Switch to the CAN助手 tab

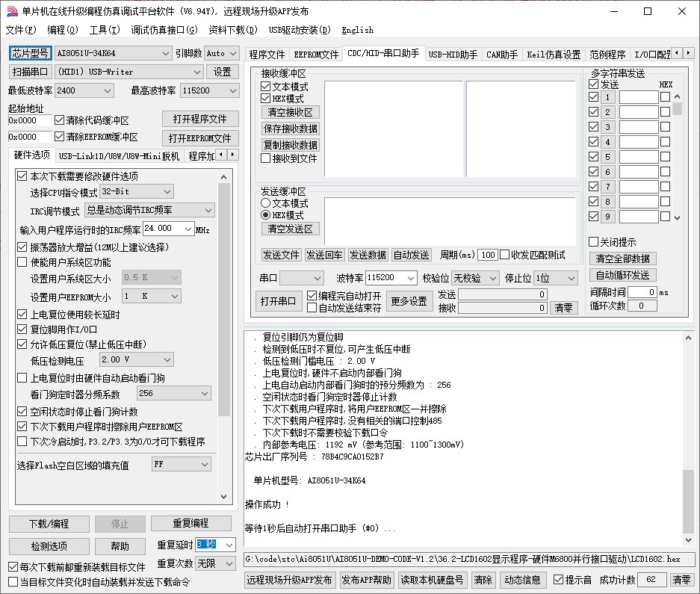pyautogui.click(x=502, y=55)
